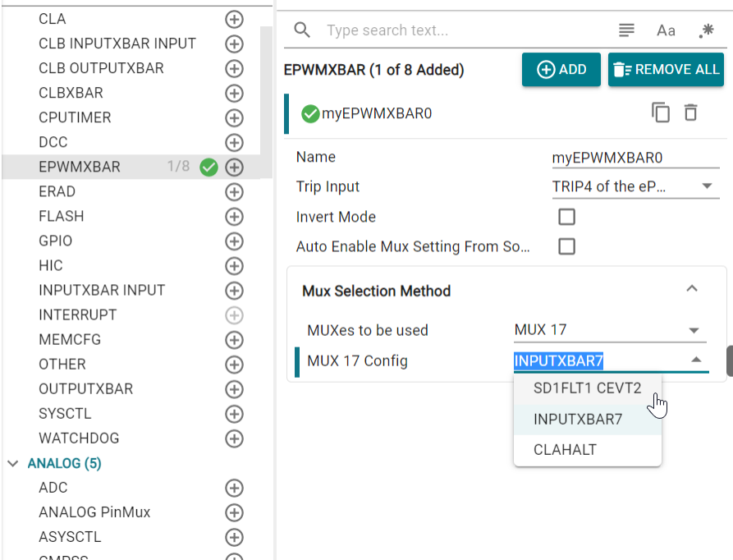
Task: Add a new GPIO with its plus icon
Action: (x=234, y=241)
